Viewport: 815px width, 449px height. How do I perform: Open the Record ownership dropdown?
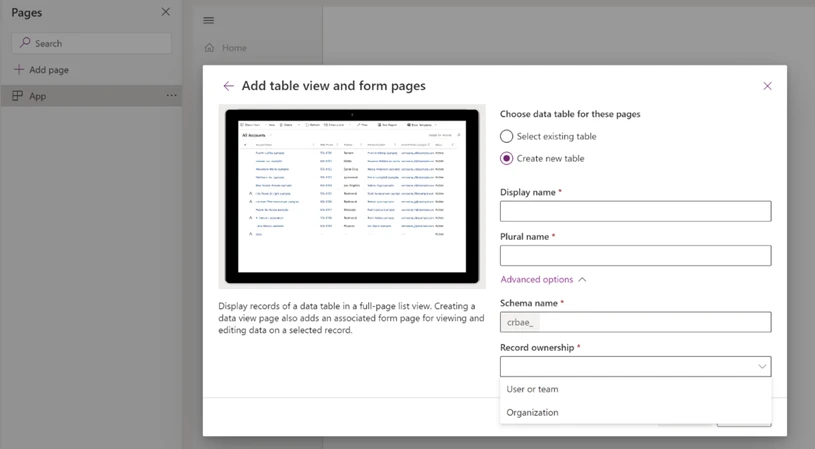point(635,367)
